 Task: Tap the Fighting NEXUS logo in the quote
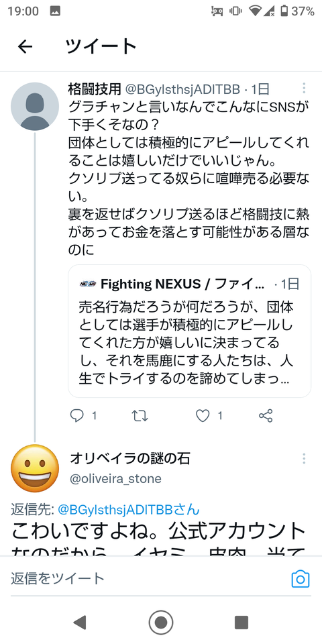(x=88, y=284)
